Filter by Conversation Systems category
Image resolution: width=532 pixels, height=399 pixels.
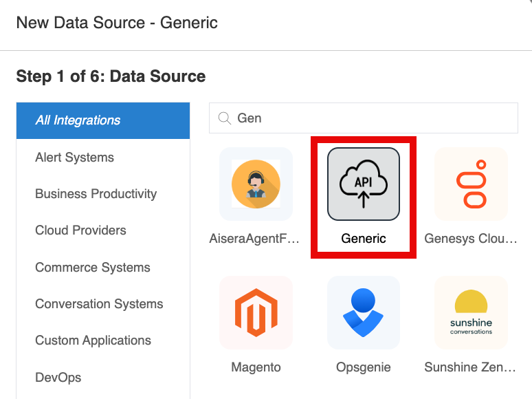(x=103, y=304)
